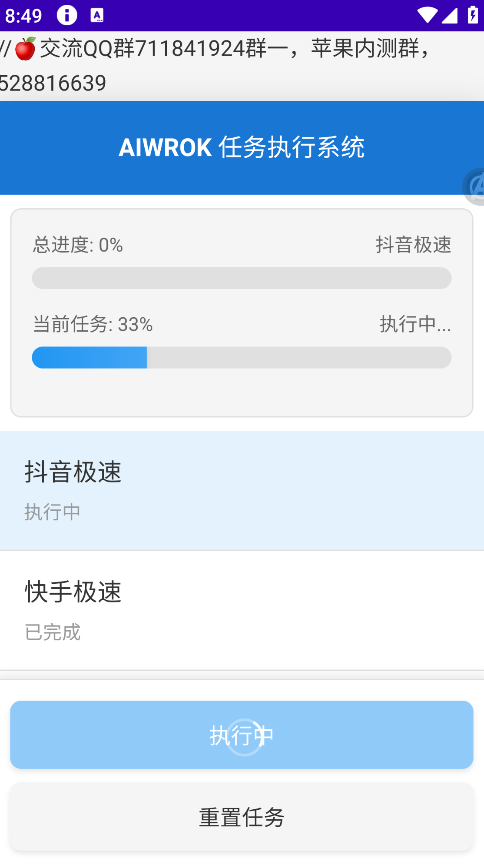Tap the 总进度: 0% label
The image size is (484, 868).
coord(78,245)
